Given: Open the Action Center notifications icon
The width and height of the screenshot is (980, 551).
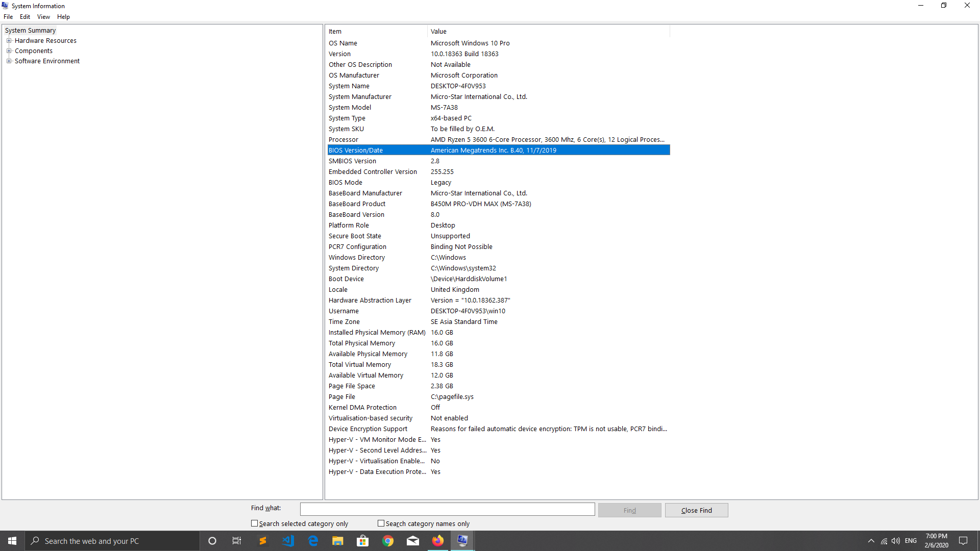Looking at the screenshot, I should [963, 541].
